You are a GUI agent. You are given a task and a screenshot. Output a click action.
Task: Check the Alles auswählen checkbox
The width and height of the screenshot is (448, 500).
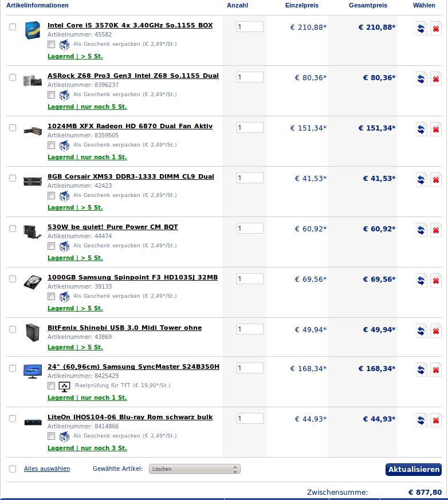(13, 469)
